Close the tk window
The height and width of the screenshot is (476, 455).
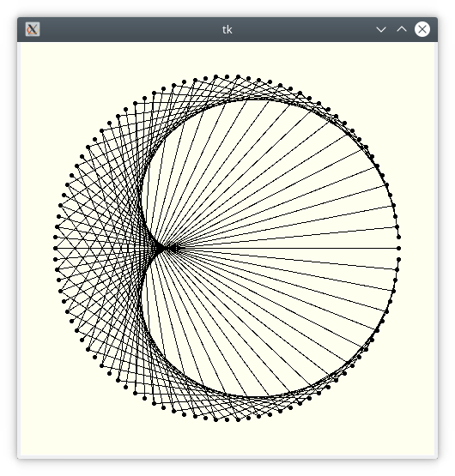point(422,29)
